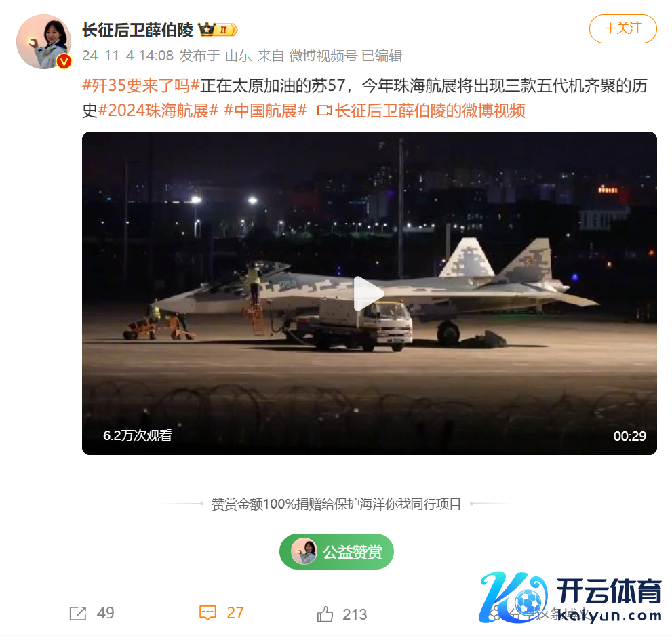Play the Su-57 refueling video
672x638 pixels.
coord(369,294)
